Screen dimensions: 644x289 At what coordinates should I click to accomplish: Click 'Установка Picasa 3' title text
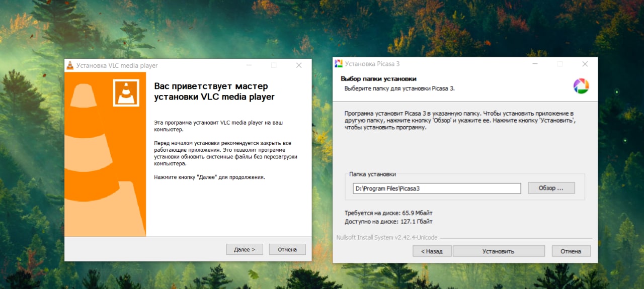click(372, 64)
